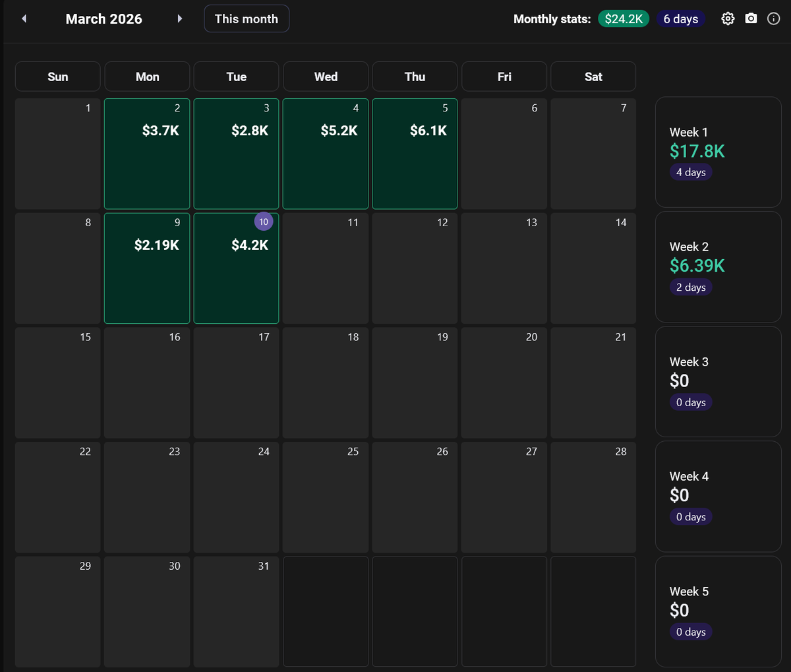Select the March 23 day cell
This screenshot has height=672, width=791.
pyautogui.click(x=147, y=497)
